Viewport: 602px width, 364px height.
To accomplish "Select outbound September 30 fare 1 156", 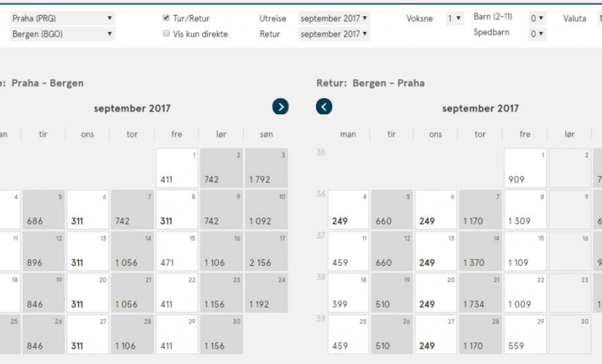I will pos(221,335).
